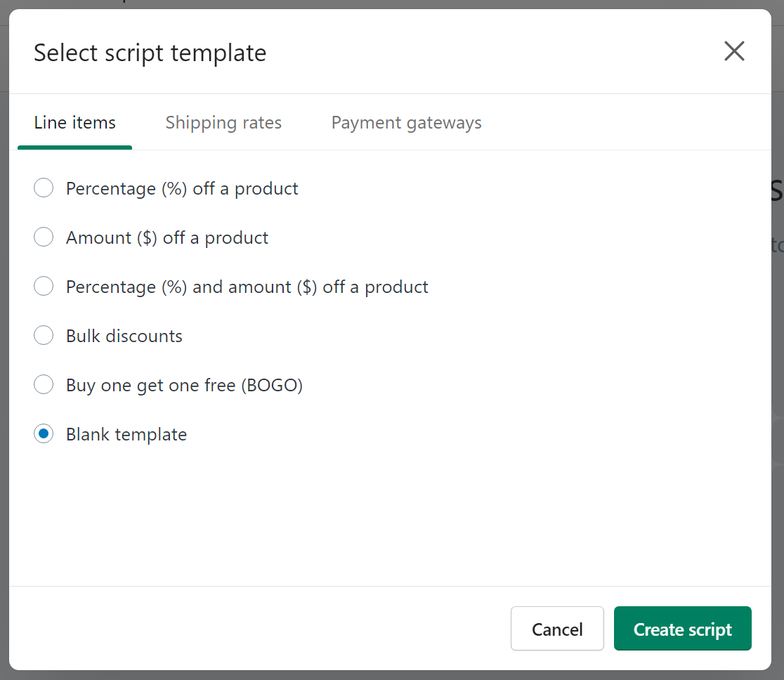Screen dimensions: 784x680
Task: Click the 'Amount ($) off a product' label text
Action: point(167,238)
